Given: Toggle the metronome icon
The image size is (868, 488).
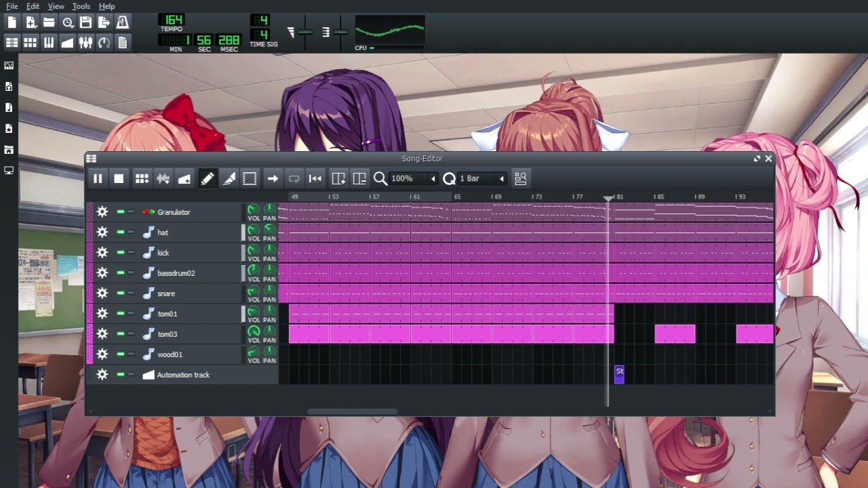Looking at the screenshot, I should [122, 22].
